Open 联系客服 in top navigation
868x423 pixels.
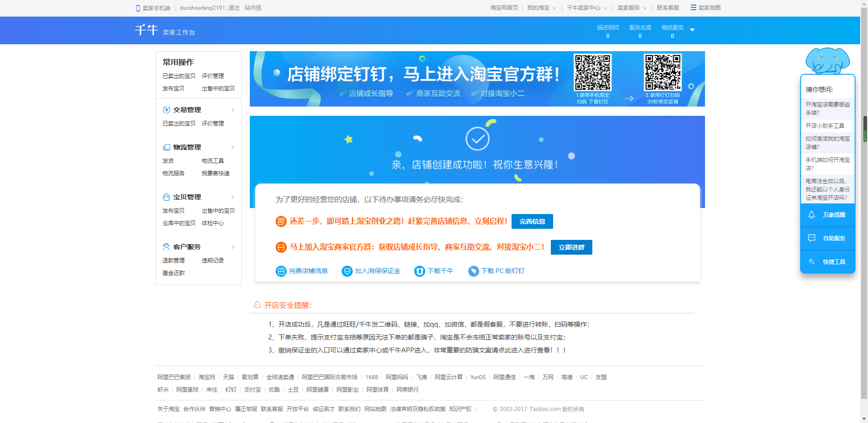tap(668, 8)
